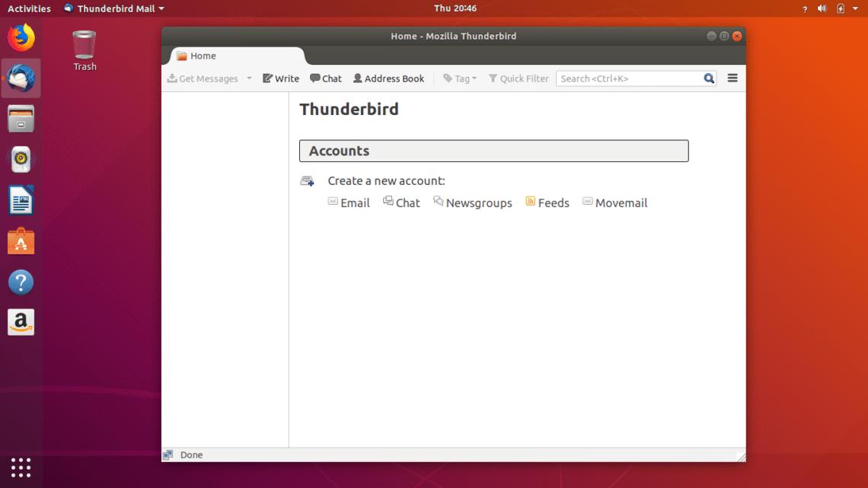
Task: Expand the Tag dropdown
Action: click(x=460, y=78)
